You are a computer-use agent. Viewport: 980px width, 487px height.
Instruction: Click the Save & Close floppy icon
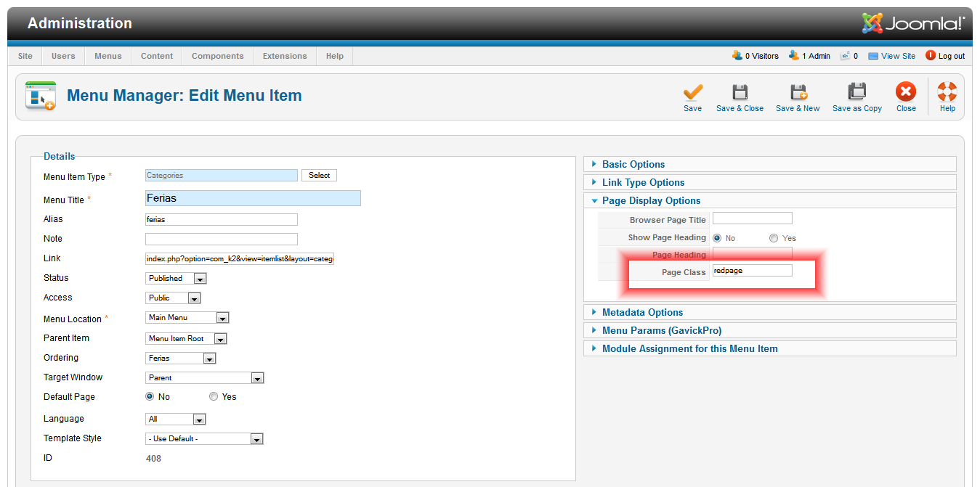[x=740, y=92]
